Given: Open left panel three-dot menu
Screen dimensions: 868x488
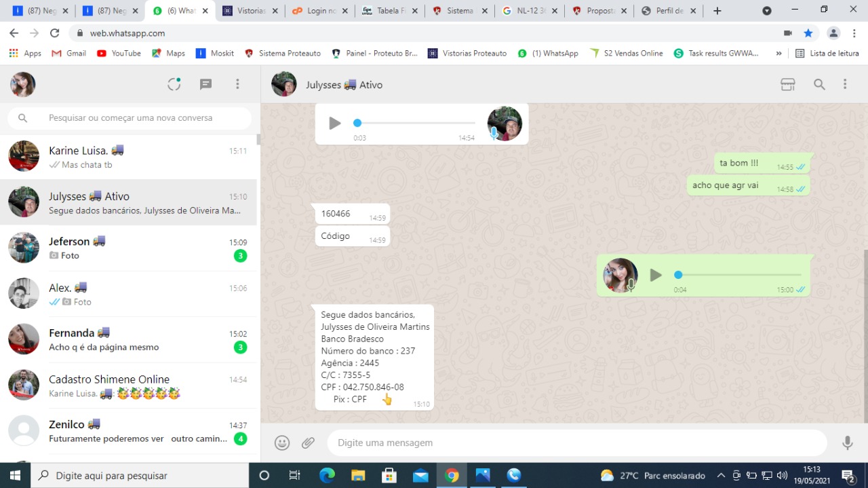Looking at the screenshot, I should coord(237,84).
